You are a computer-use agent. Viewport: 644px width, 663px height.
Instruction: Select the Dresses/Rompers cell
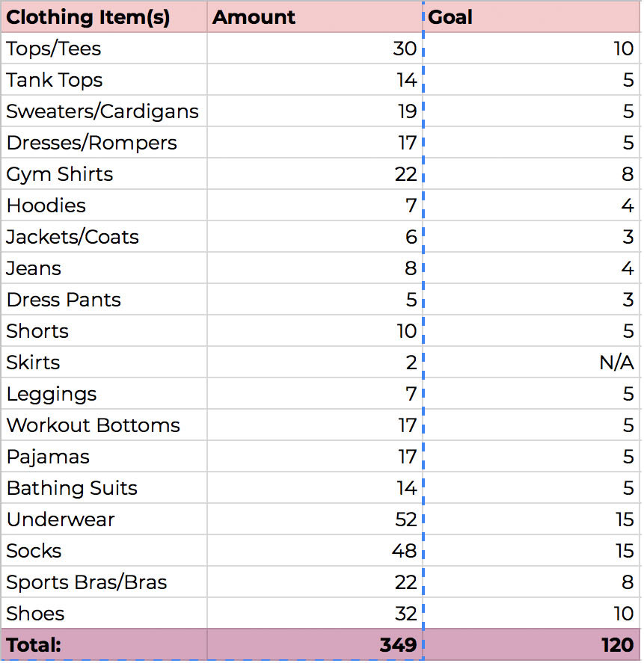[103, 143]
